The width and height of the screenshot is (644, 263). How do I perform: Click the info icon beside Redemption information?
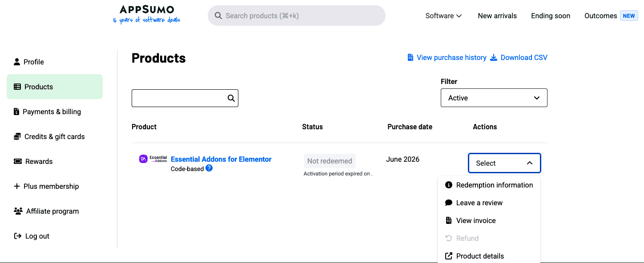pyautogui.click(x=449, y=185)
